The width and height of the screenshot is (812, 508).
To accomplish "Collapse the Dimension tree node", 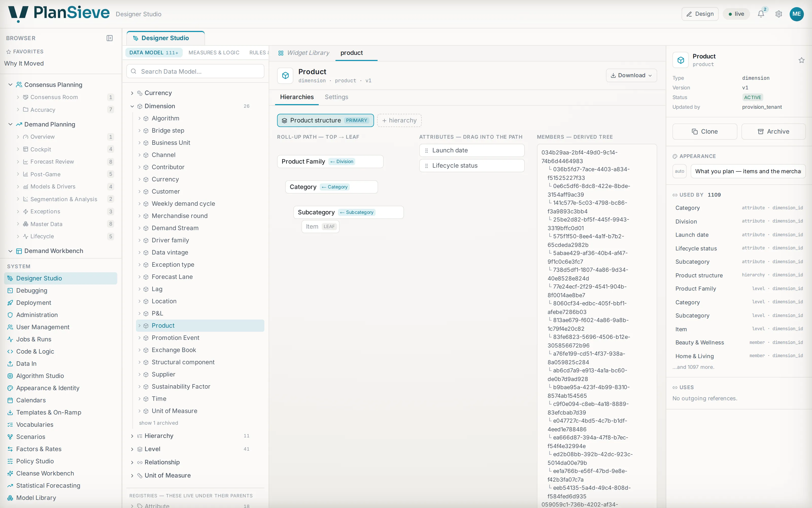I will click(x=132, y=106).
